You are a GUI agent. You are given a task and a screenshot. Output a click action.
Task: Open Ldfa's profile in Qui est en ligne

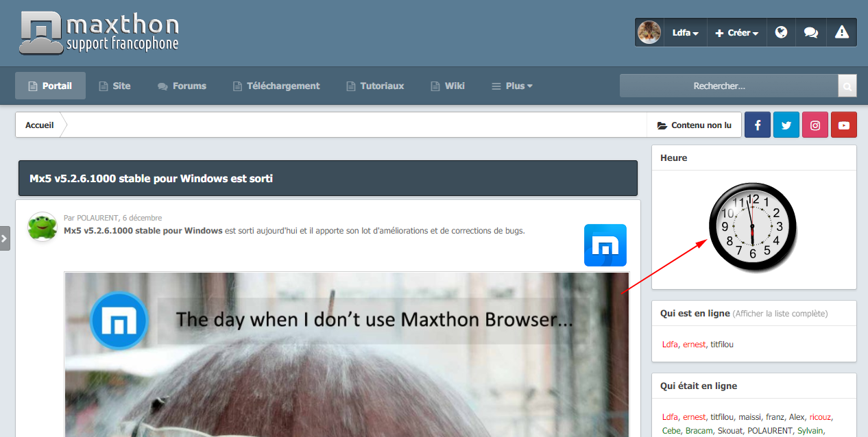(x=670, y=345)
